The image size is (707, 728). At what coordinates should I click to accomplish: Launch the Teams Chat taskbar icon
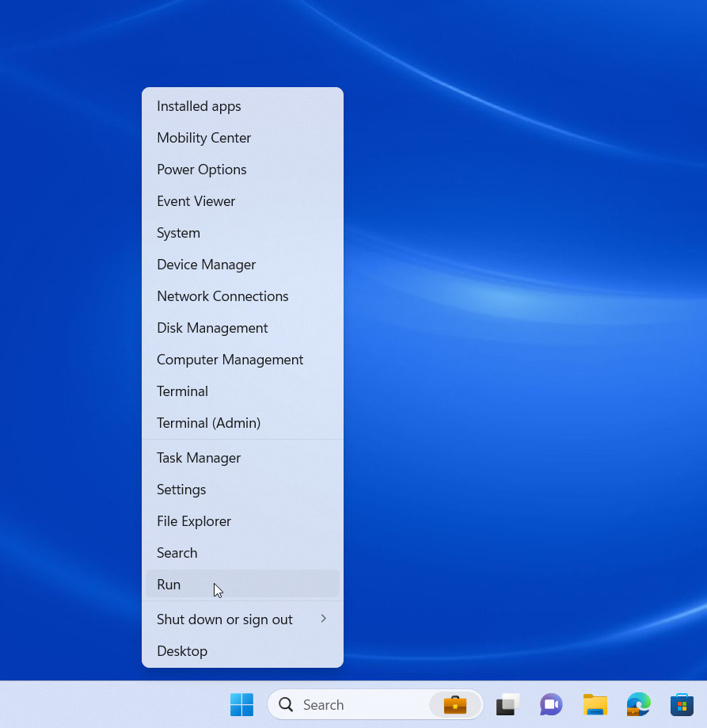pos(551,704)
